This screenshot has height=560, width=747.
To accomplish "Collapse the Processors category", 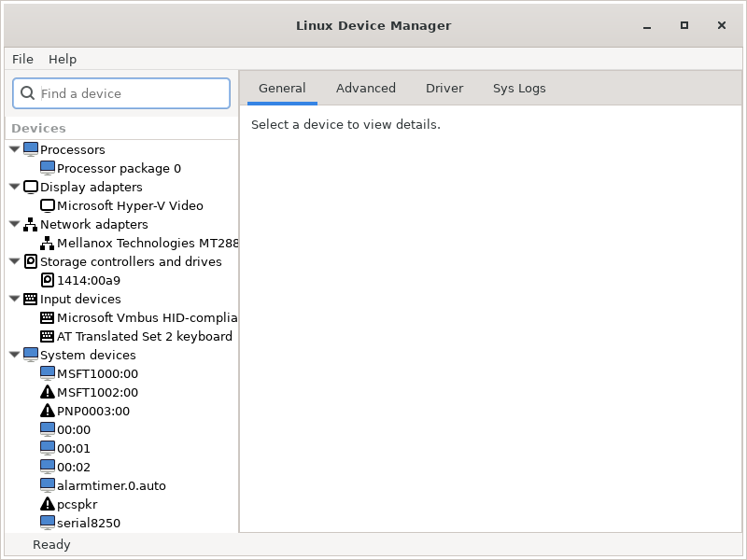I will click(15, 149).
